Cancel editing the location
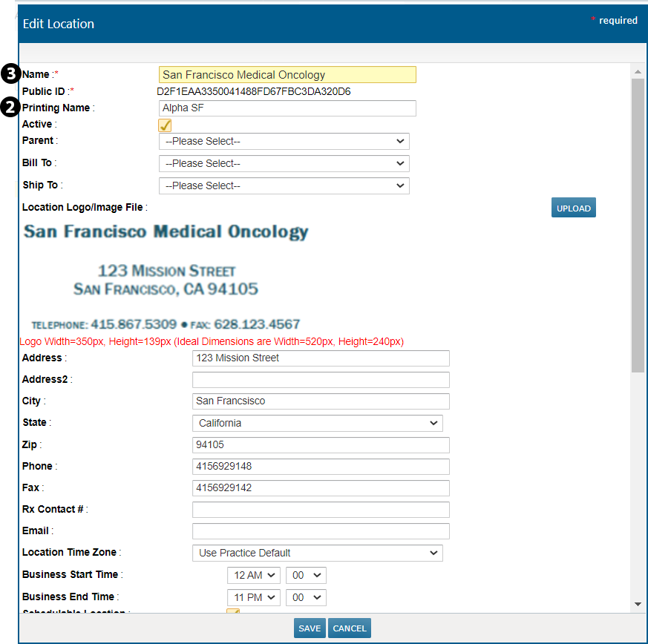The image size is (648, 644). pyautogui.click(x=350, y=628)
